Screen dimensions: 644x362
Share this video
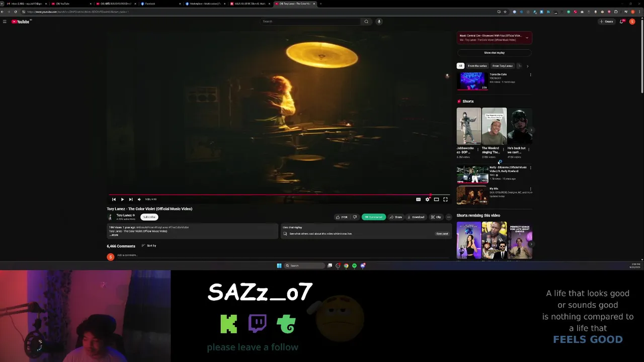coord(396,217)
